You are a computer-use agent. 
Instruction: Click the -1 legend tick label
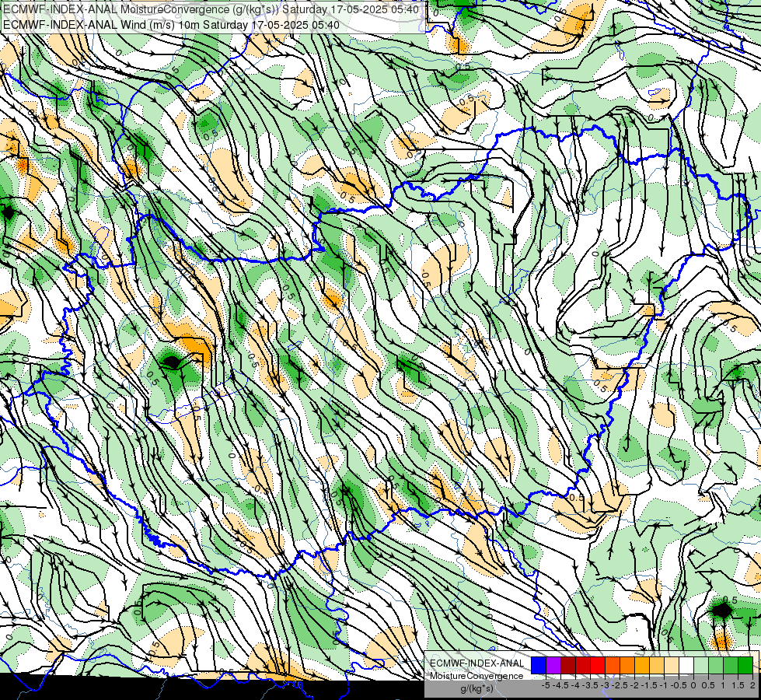pos(664,685)
